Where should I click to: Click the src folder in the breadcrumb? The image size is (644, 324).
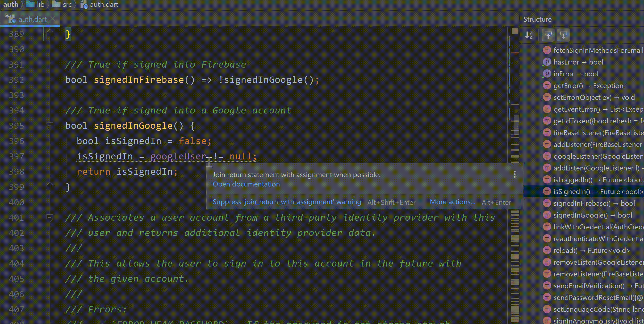(67, 4)
